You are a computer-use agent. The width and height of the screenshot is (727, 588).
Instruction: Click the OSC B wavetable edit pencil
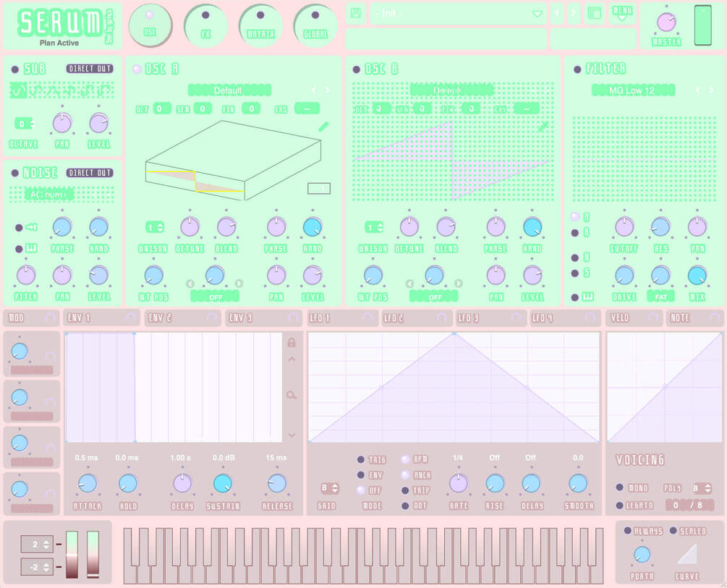(543, 127)
